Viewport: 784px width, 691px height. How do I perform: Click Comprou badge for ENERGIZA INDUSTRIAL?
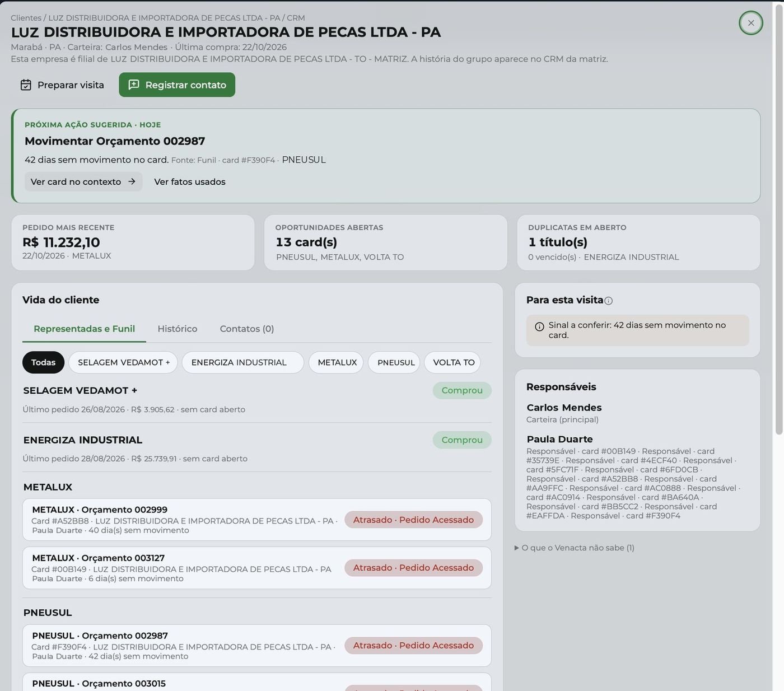(462, 440)
